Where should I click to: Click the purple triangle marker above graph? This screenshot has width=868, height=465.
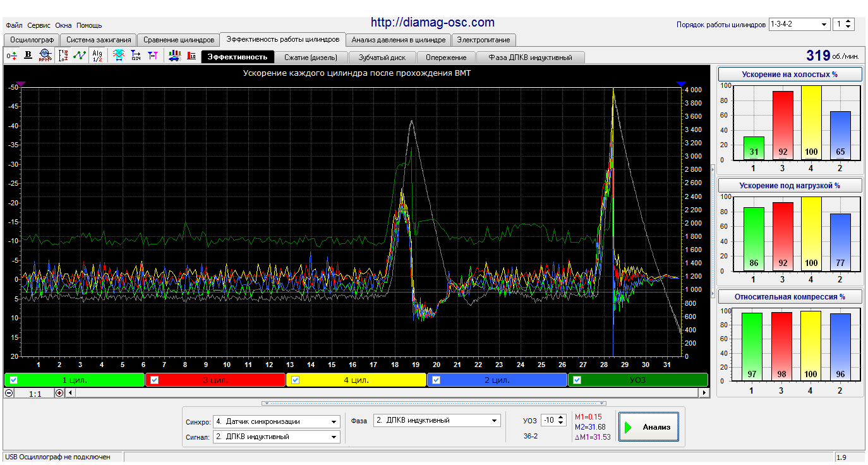coord(21,83)
